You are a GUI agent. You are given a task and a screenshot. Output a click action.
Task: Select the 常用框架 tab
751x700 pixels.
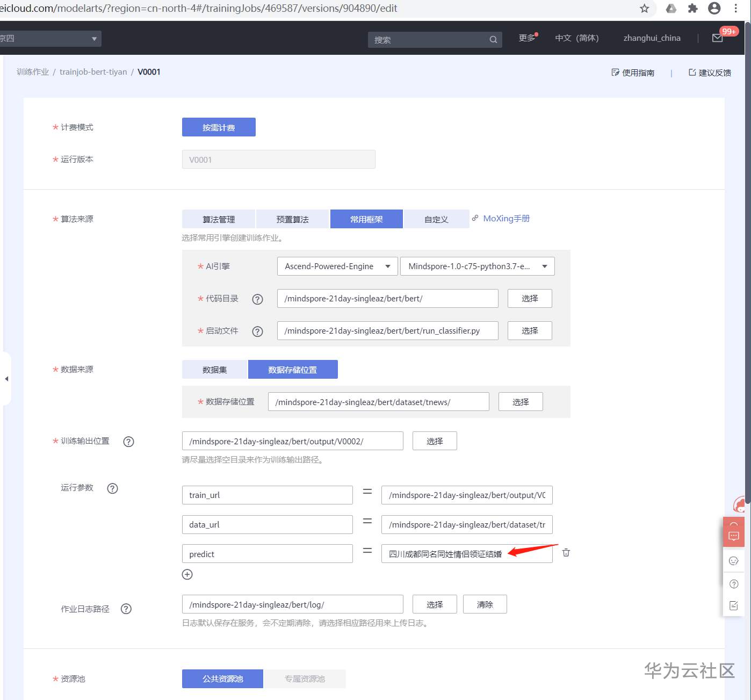pyautogui.click(x=366, y=219)
